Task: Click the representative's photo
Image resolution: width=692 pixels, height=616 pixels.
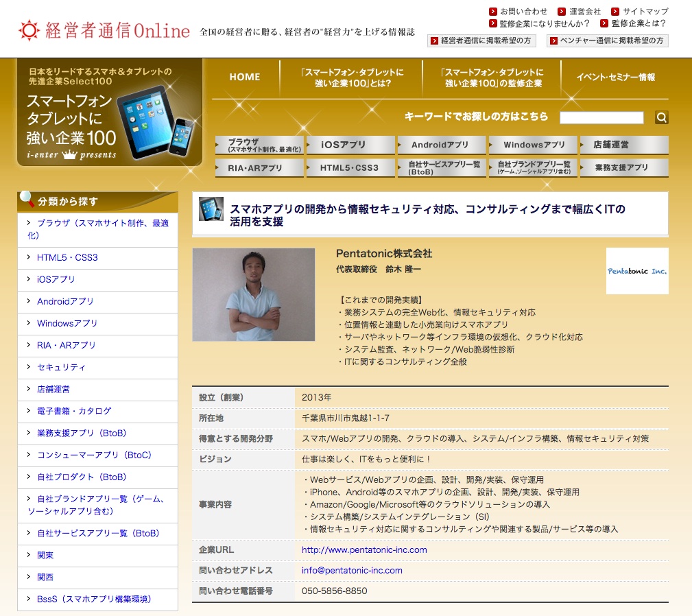Action: point(254,295)
